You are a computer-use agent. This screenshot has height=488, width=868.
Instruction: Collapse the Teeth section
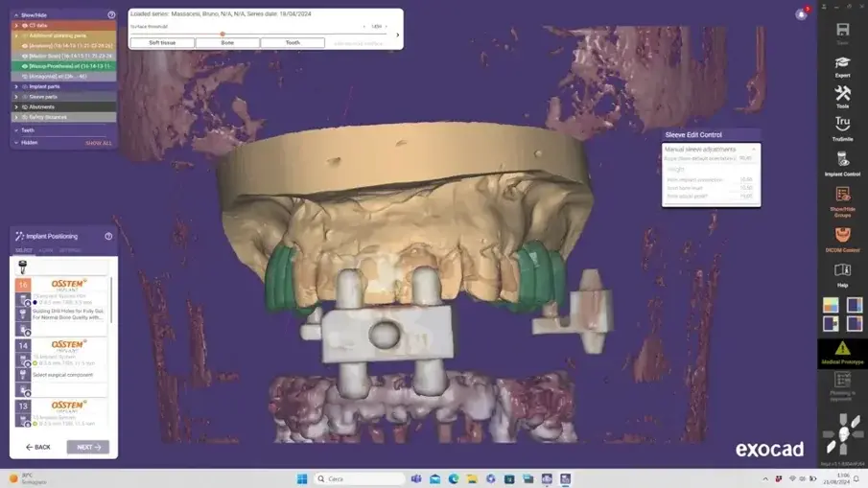(16, 130)
